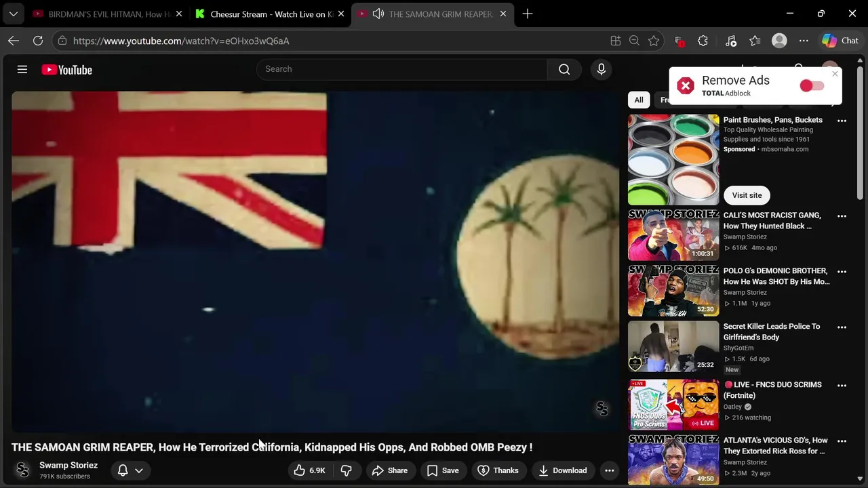The width and height of the screenshot is (868, 488).
Task: Click the browser address bar URL
Action: [181, 41]
